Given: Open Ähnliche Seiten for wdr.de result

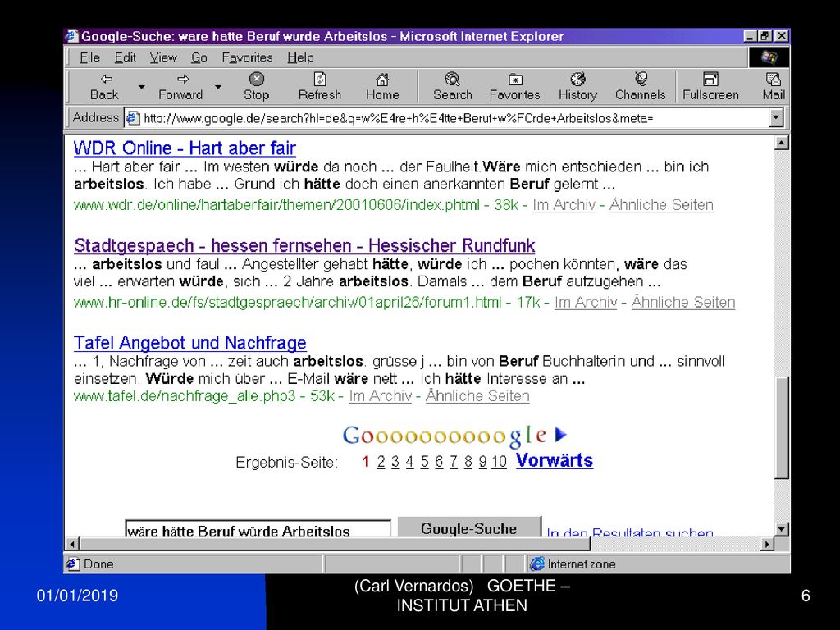Looking at the screenshot, I should [661, 205].
